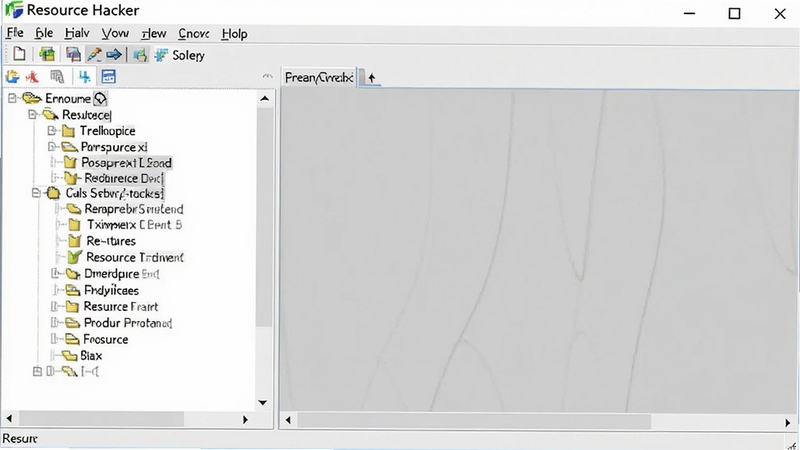Screen dimensions: 800x450
Task: Click the green checkmark icon of Resource Trdnvent
Action: 74,257
